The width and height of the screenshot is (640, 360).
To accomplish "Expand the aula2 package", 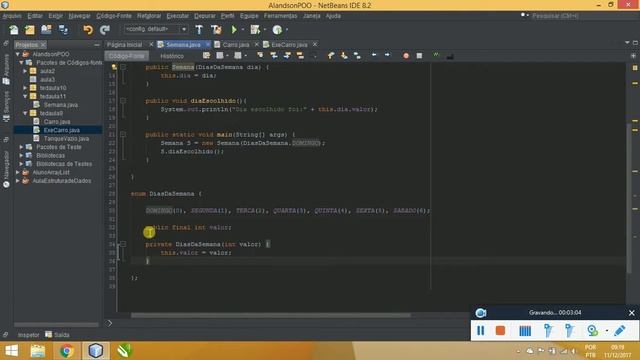I will (x=25, y=71).
